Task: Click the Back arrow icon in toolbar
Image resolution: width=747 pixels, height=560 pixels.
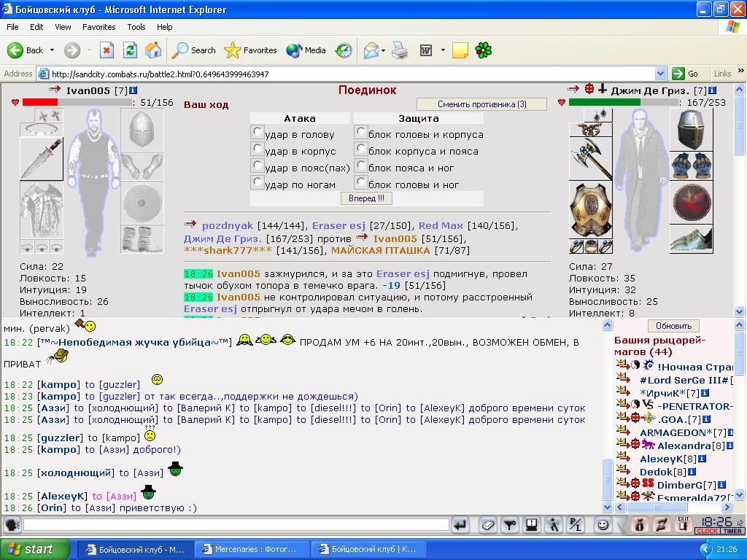Action: point(15,50)
